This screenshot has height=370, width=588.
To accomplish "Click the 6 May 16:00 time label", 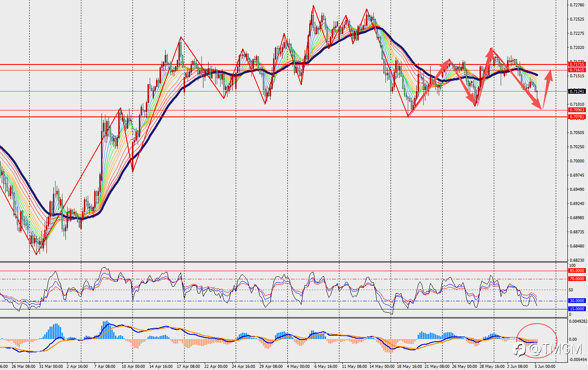I will coord(326,367).
